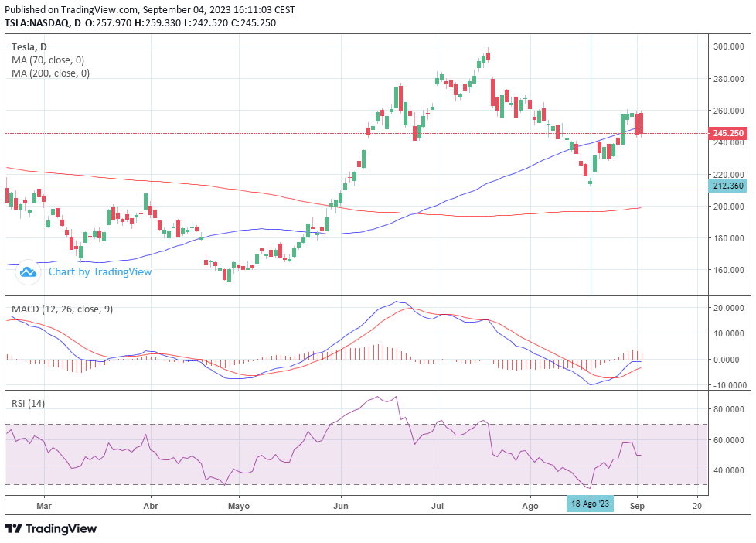Click the 'Mar' label on time axis
Viewport: 756px width, 543px height.
(44, 506)
